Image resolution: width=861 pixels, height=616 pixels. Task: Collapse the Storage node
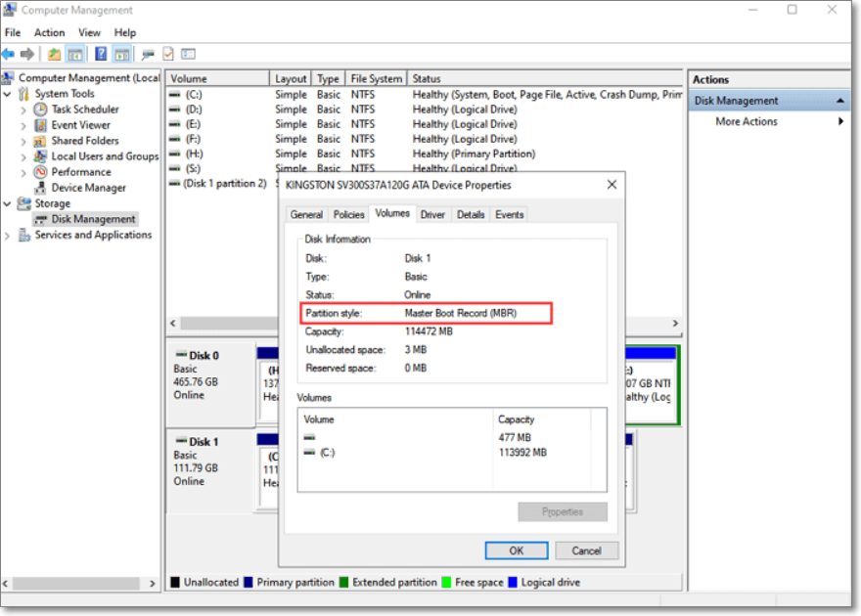8,202
